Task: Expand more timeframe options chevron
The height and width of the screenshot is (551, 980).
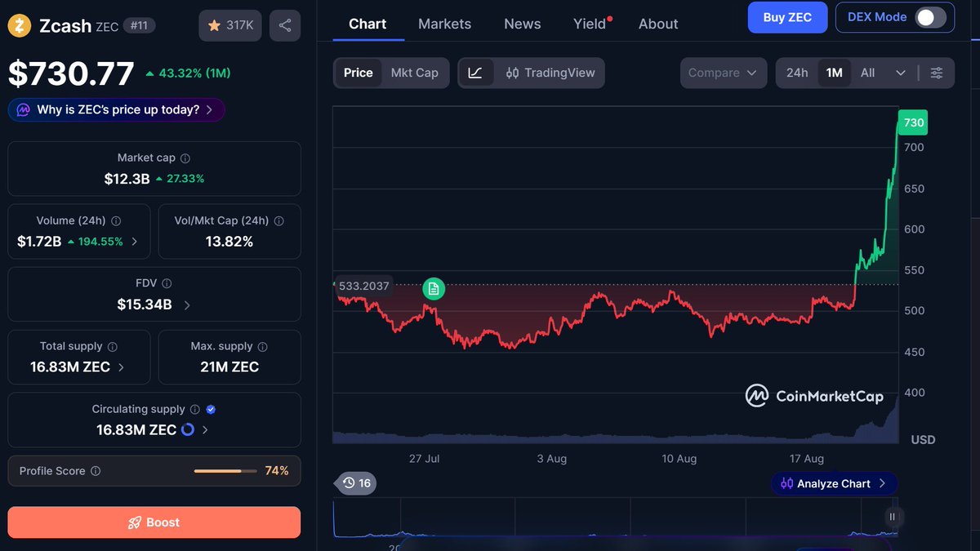Action: (x=901, y=73)
